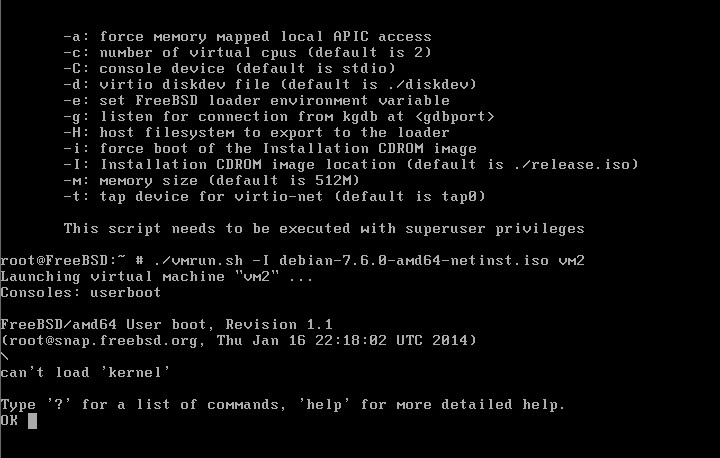
Task: Click the 'root@FreeBSD:~ #' shell prompt
Action: click(x=72, y=260)
